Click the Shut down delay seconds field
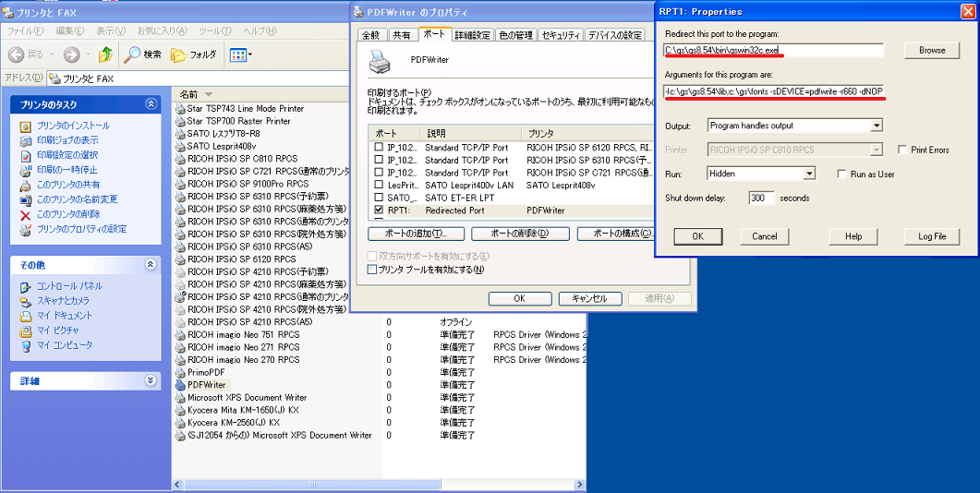The height and width of the screenshot is (493, 980). pyautogui.click(x=761, y=198)
